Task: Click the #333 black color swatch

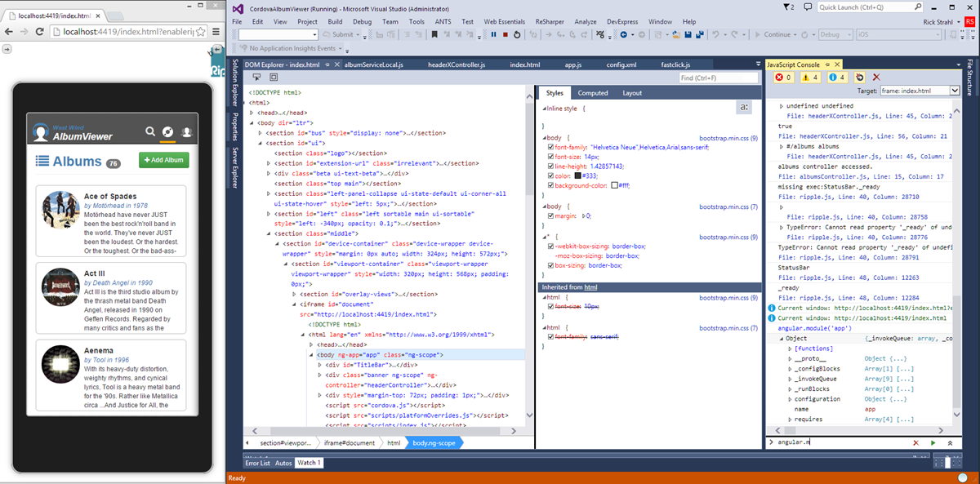Action: click(577, 175)
